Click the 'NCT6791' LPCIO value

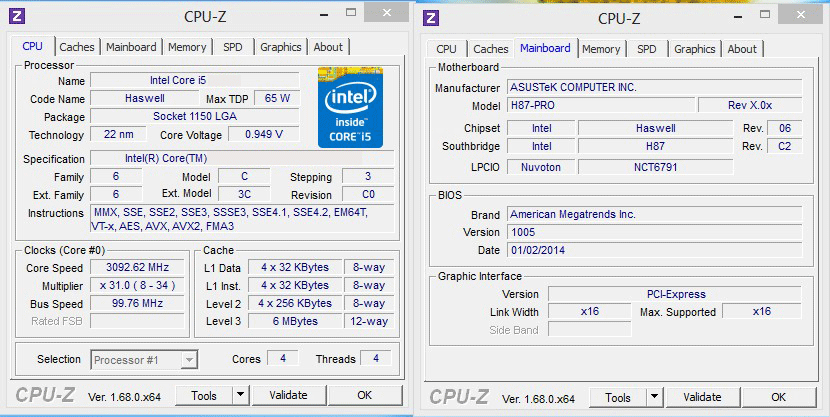point(655,167)
